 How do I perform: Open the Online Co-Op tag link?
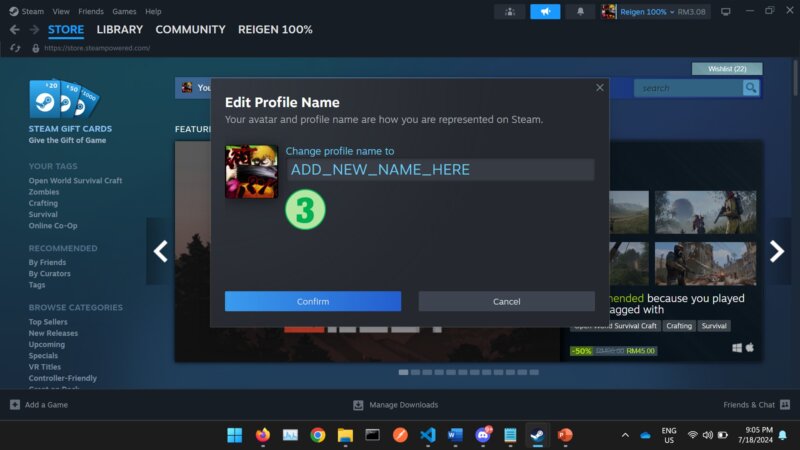[x=53, y=226]
